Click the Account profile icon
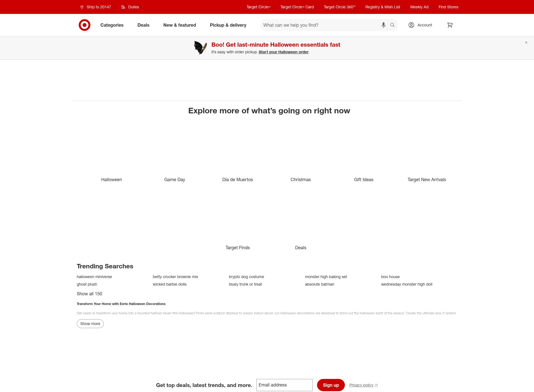The height and width of the screenshot is (392, 534). pos(411,25)
